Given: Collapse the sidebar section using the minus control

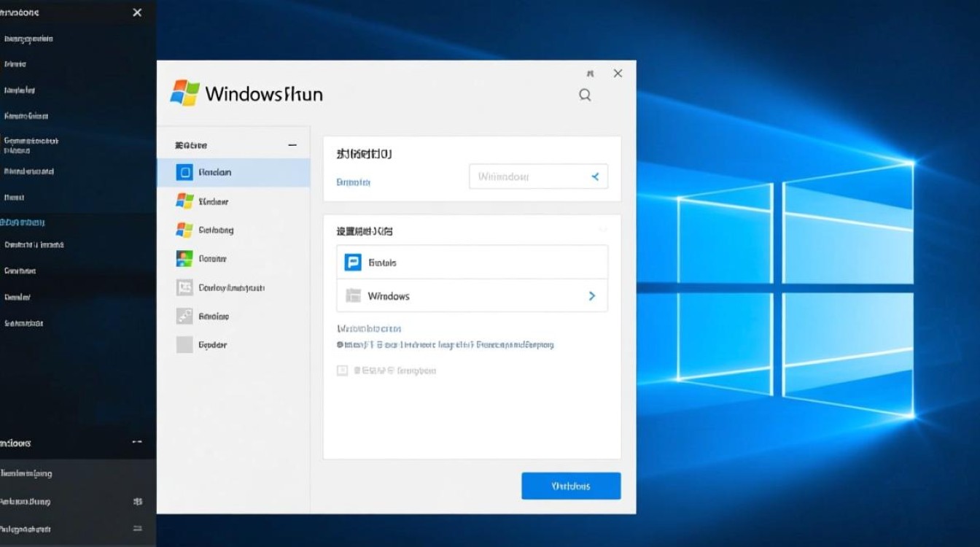Looking at the screenshot, I should 292,144.
